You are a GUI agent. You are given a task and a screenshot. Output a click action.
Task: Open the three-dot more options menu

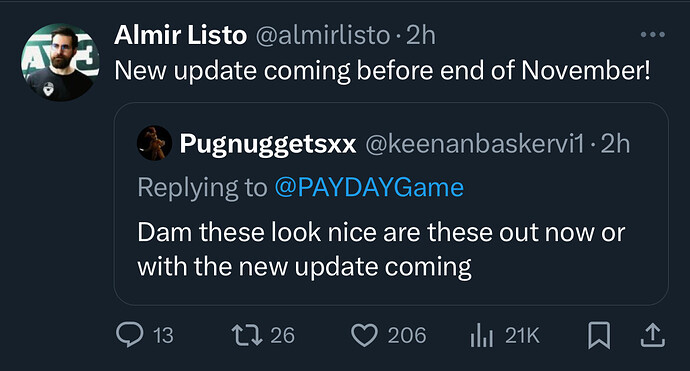653,34
